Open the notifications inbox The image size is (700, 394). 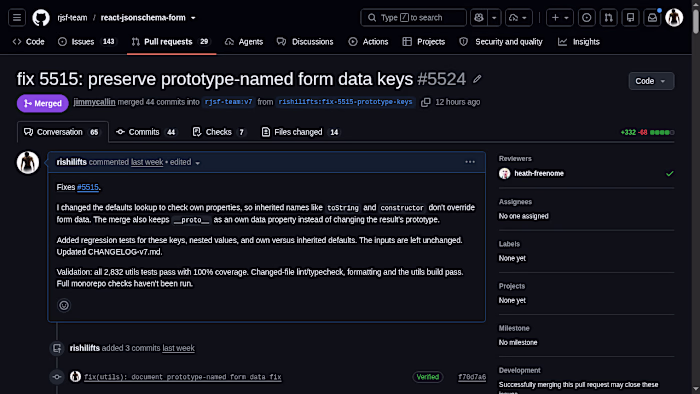tap(652, 18)
